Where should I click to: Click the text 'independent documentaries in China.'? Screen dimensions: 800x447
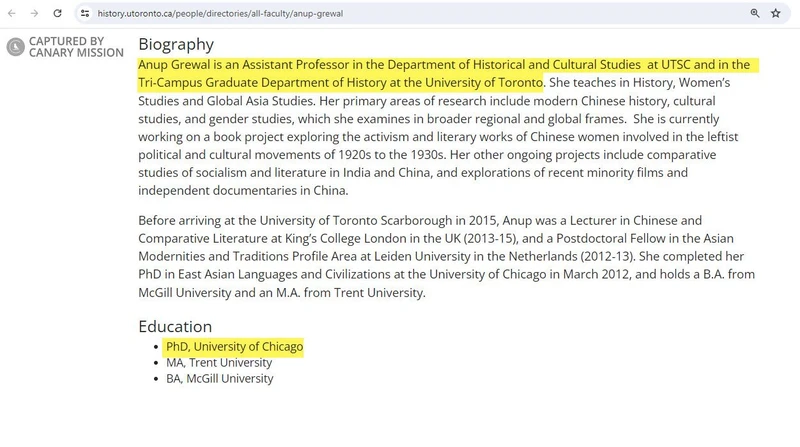[x=243, y=190]
